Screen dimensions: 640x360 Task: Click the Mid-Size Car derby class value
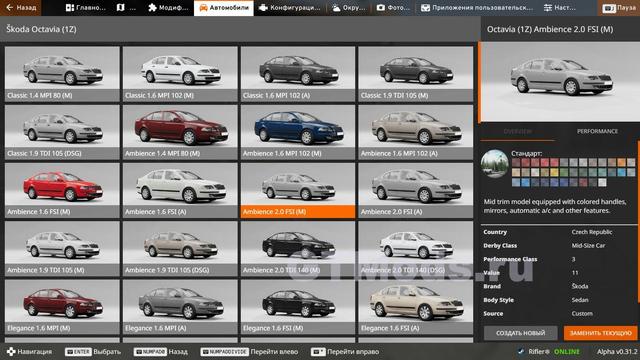(x=588, y=246)
